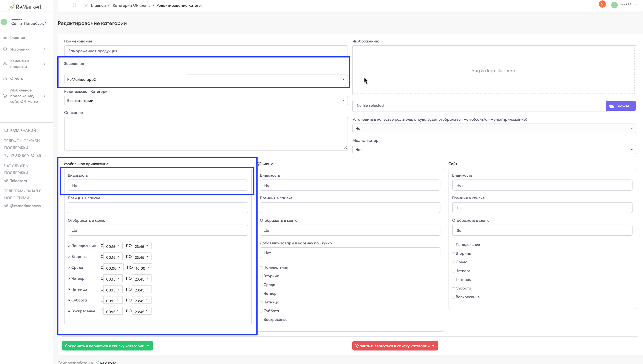This screenshot has width=643, height=364.
Task: Click the Главная house icon in the sidebar
Action: click(5, 37)
